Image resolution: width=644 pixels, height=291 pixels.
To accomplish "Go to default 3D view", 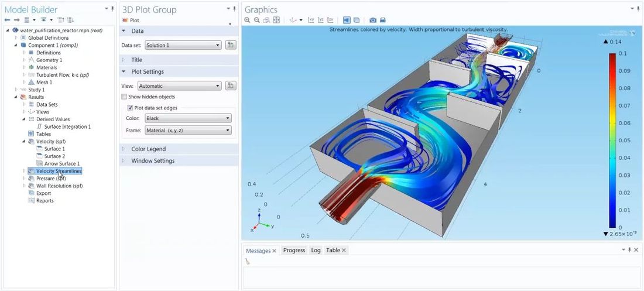I will pos(293,20).
